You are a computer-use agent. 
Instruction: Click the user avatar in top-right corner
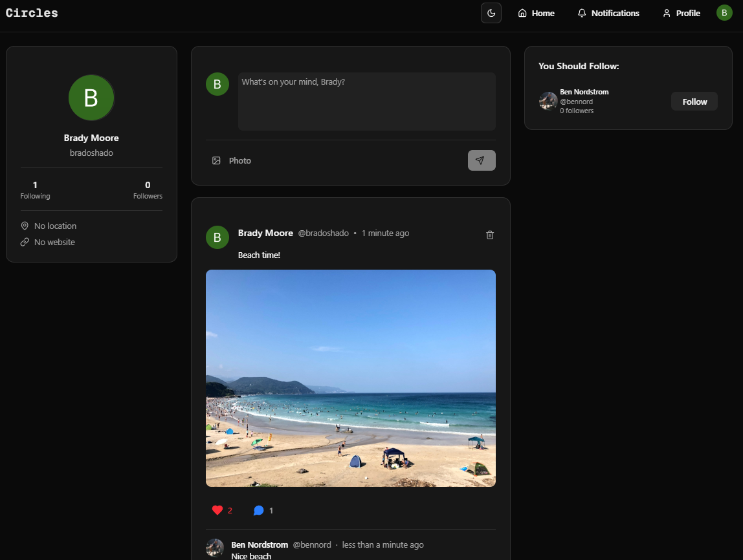pos(724,13)
